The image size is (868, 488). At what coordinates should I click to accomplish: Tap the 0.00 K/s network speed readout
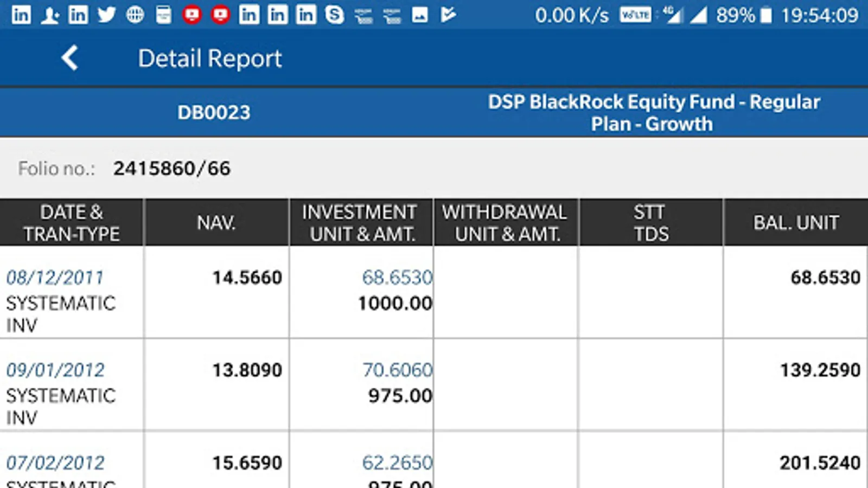pyautogui.click(x=572, y=15)
